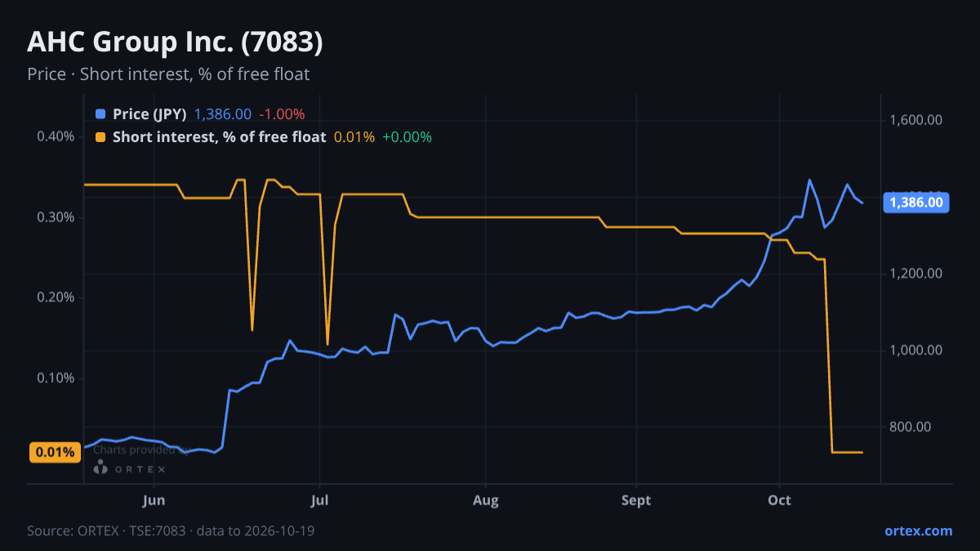Click the 1,600.00 right axis label
Image resolution: width=980 pixels, height=551 pixels.
[x=916, y=121]
